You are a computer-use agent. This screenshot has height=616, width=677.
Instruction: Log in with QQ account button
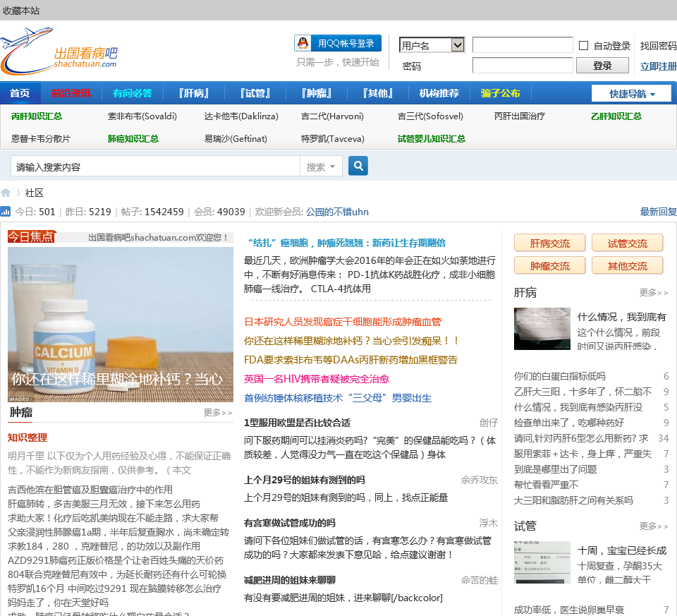(338, 43)
